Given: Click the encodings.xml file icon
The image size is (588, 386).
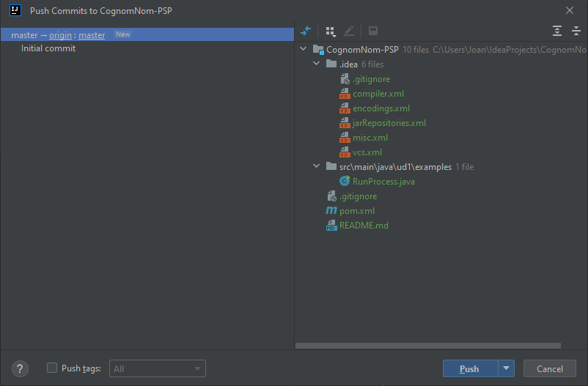Looking at the screenshot, I should (345, 108).
